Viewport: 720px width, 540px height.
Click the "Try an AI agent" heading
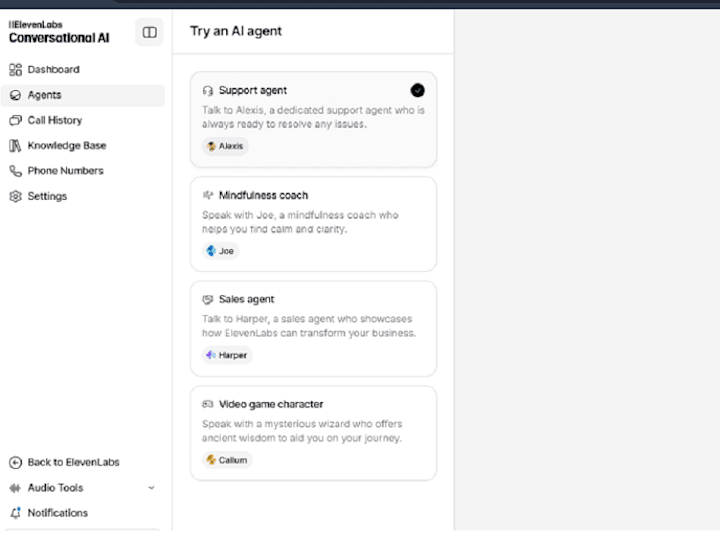pyautogui.click(x=236, y=31)
